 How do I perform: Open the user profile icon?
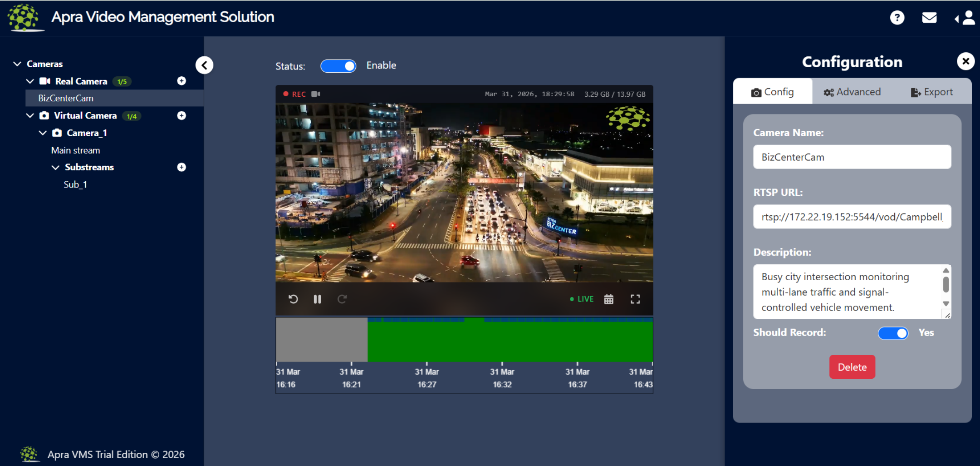tap(968, 18)
